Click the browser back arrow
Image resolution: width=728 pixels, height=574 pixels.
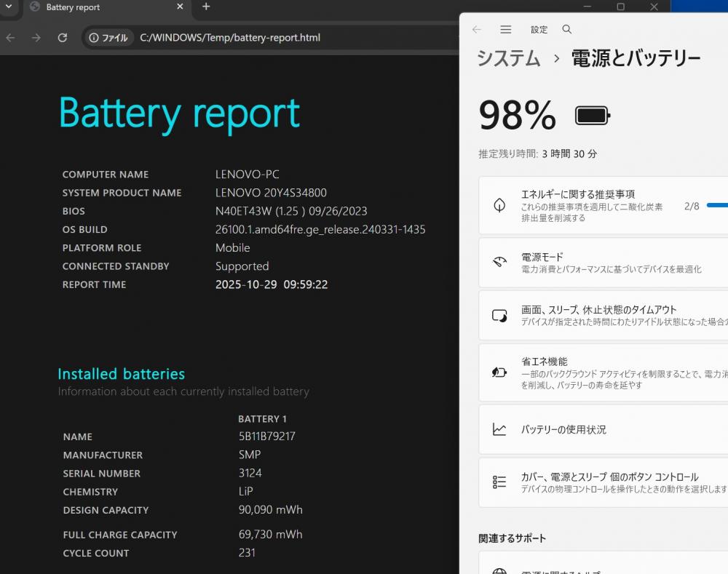coord(11,38)
